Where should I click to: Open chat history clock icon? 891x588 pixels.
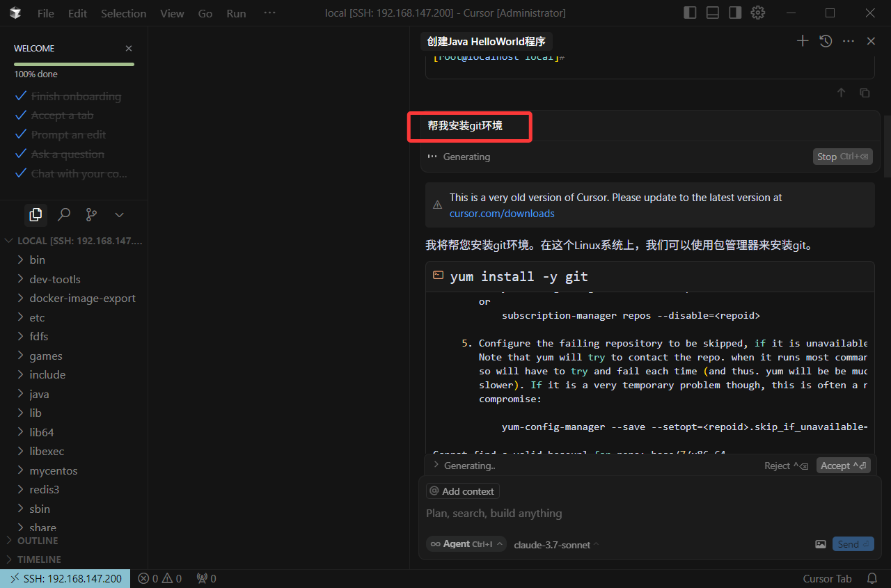click(826, 41)
